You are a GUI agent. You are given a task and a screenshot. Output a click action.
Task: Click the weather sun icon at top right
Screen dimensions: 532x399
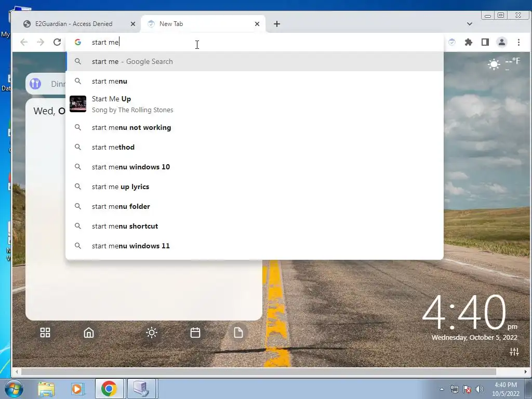point(494,64)
